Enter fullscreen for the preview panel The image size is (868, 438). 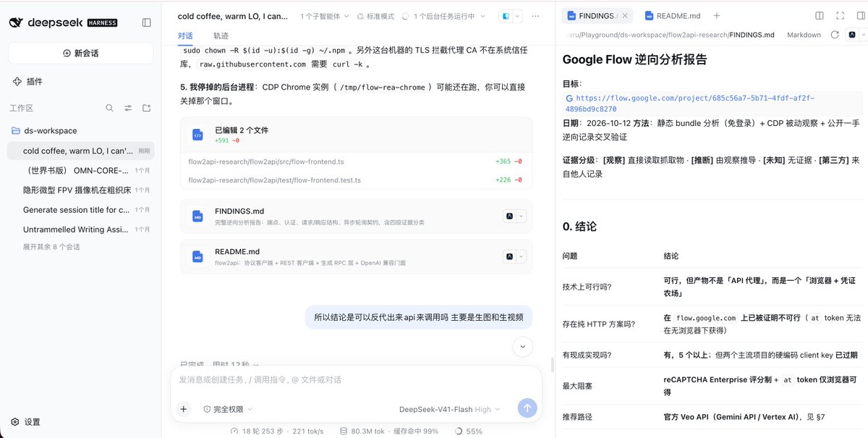(841, 15)
